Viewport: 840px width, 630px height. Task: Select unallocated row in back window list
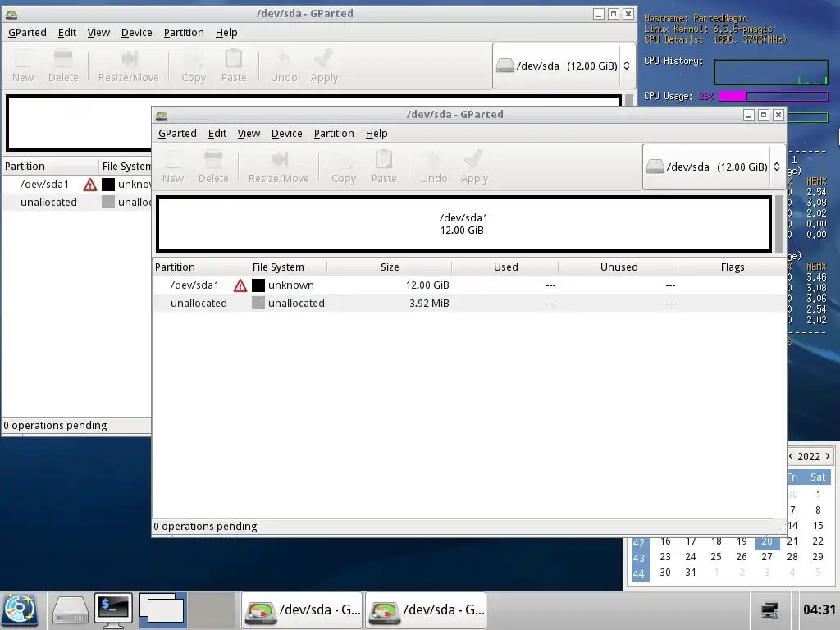pyautogui.click(x=77, y=203)
